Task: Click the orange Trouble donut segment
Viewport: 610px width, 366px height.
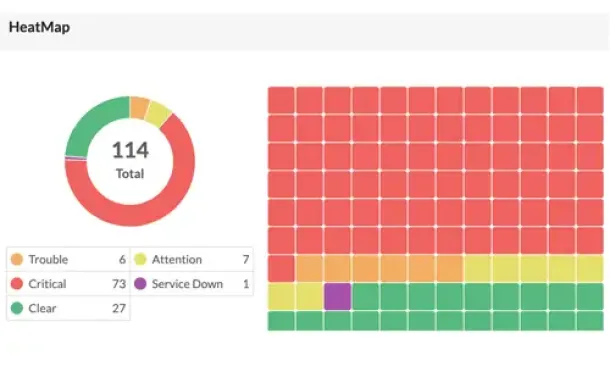Action: tap(139, 107)
